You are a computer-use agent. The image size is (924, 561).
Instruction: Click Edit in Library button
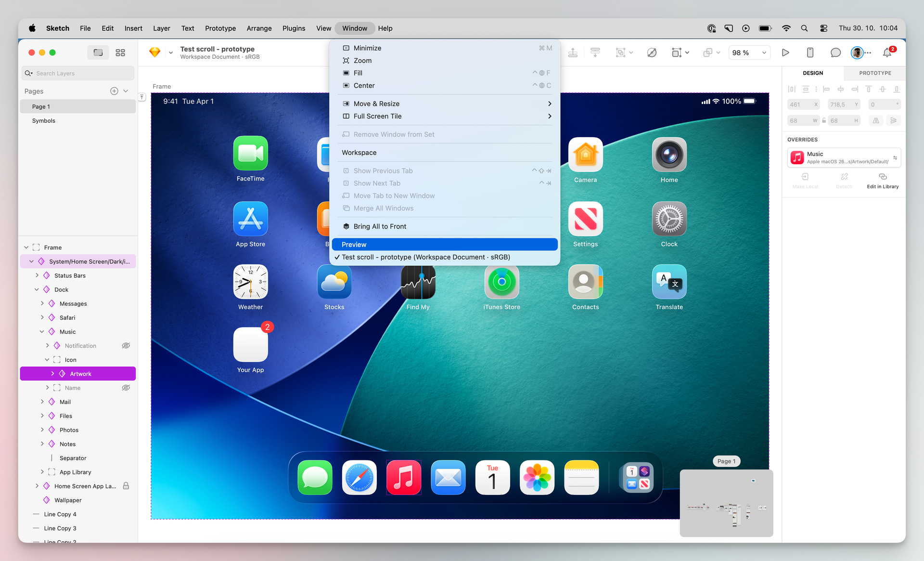coord(882,181)
